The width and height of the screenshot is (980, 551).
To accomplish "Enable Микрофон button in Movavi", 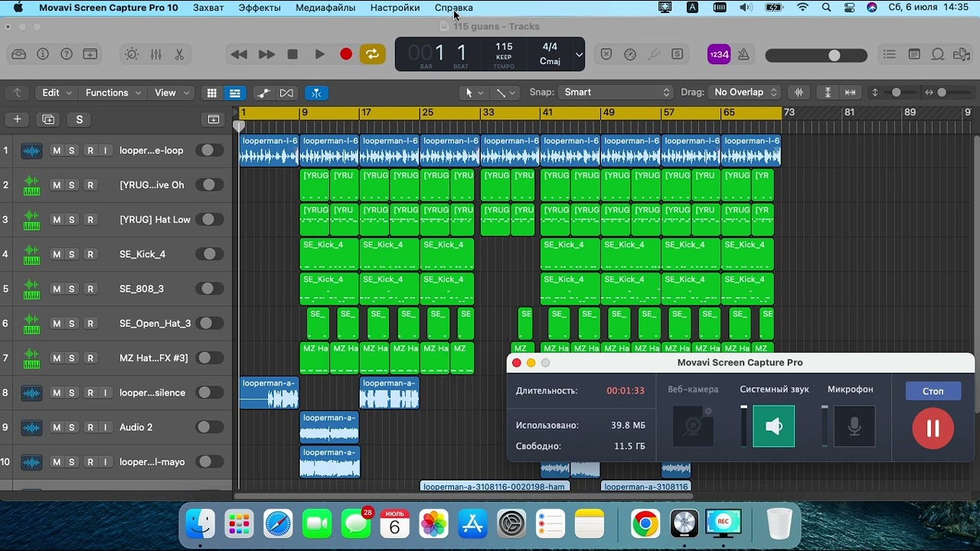I will point(854,426).
